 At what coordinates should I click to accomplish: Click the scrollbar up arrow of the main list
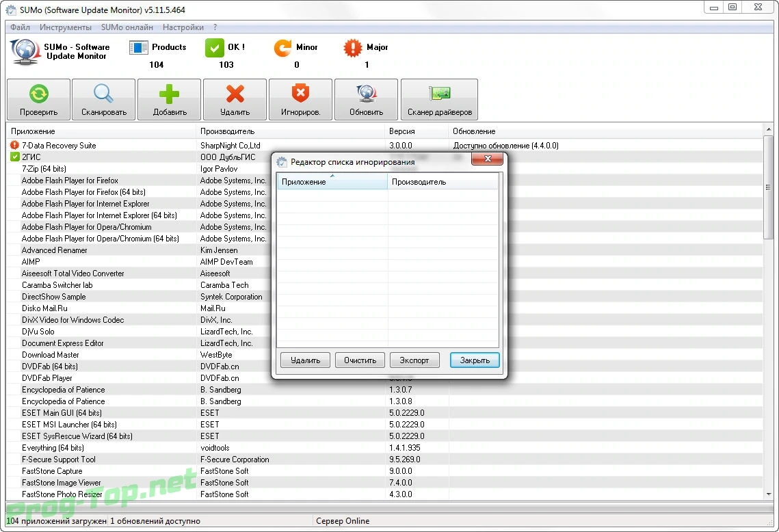click(769, 129)
